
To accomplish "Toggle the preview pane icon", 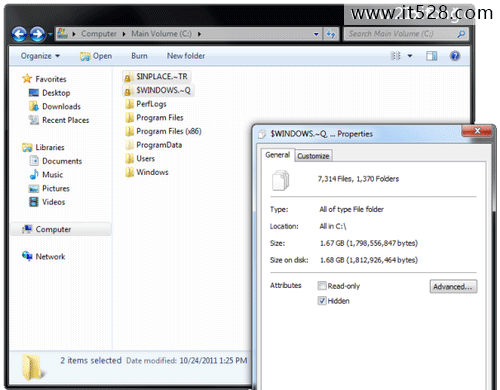I will 432,56.
